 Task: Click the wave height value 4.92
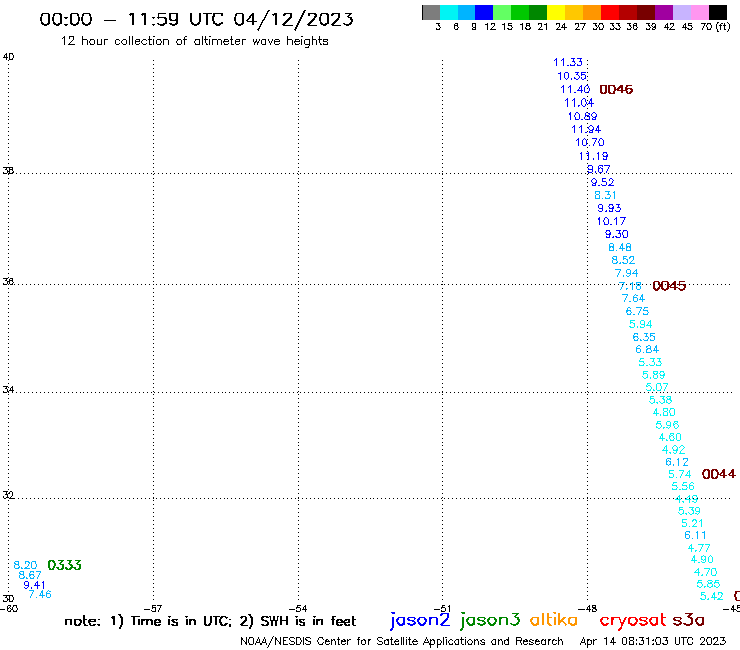673,449
